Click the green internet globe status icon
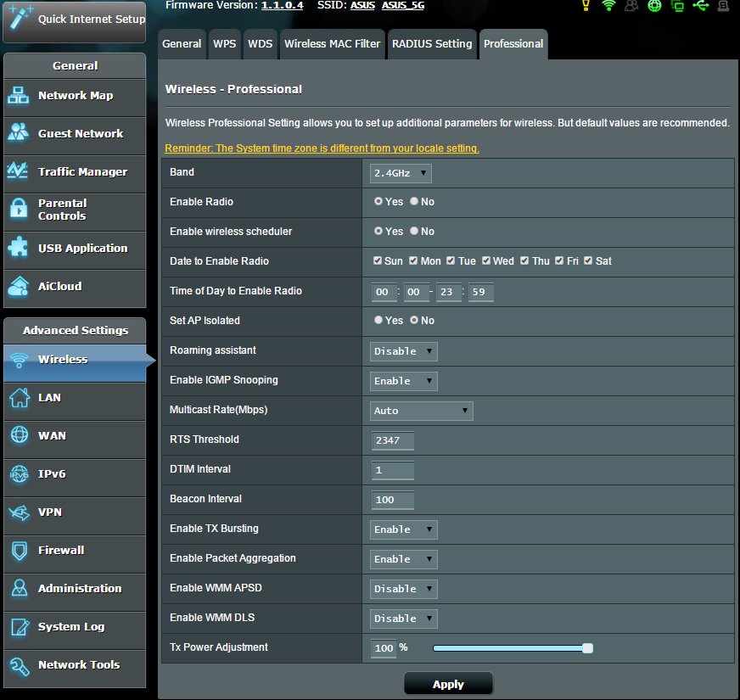740x700 pixels. point(654,6)
